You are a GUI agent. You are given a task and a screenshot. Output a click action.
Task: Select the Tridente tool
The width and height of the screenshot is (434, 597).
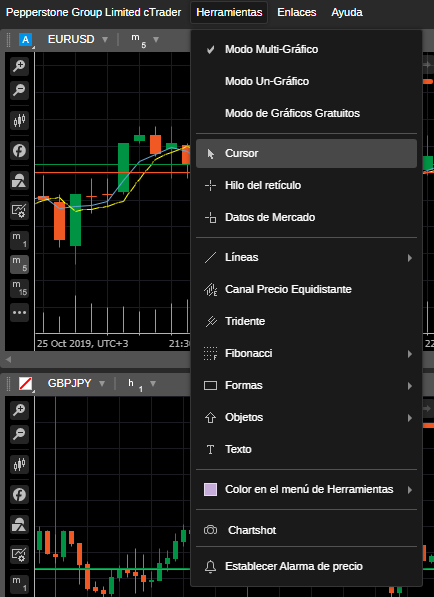pyautogui.click(x=306, y=321)
